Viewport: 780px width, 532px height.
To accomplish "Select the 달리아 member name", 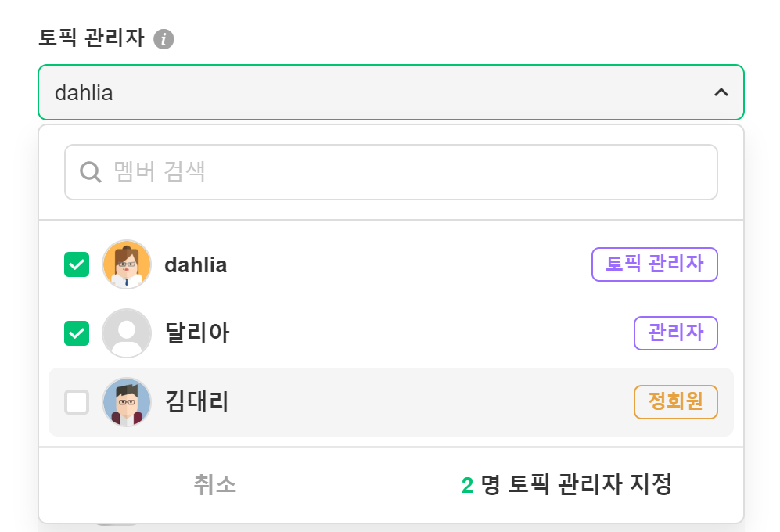I will tap(197, 334).
